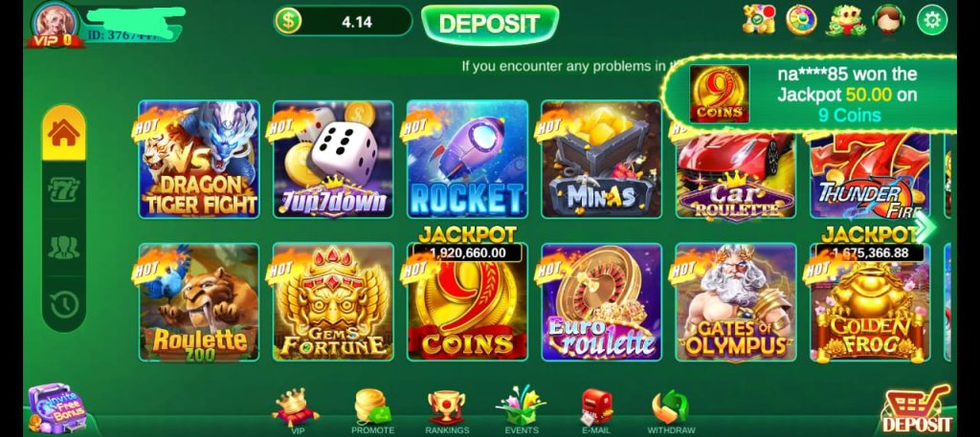Viewport: 980px width, 437px height.
Task: Open the players group sidebar icon
Action: [x=64, y=248]
